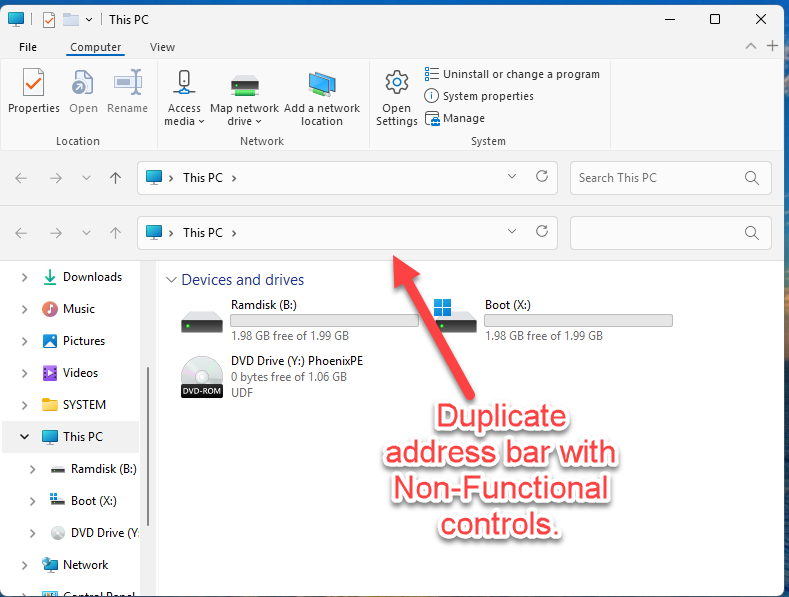Click the Search This PC field
This screenshot has height=597, width=789.
pos(670,178)
